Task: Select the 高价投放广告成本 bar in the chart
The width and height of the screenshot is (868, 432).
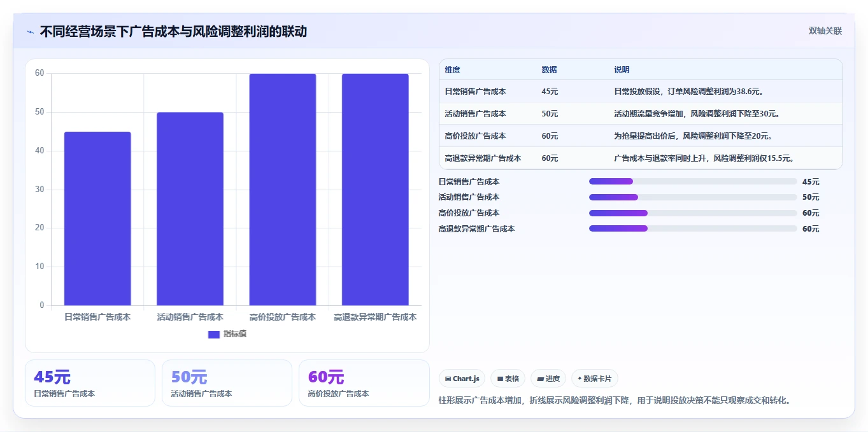Action: 283,190
